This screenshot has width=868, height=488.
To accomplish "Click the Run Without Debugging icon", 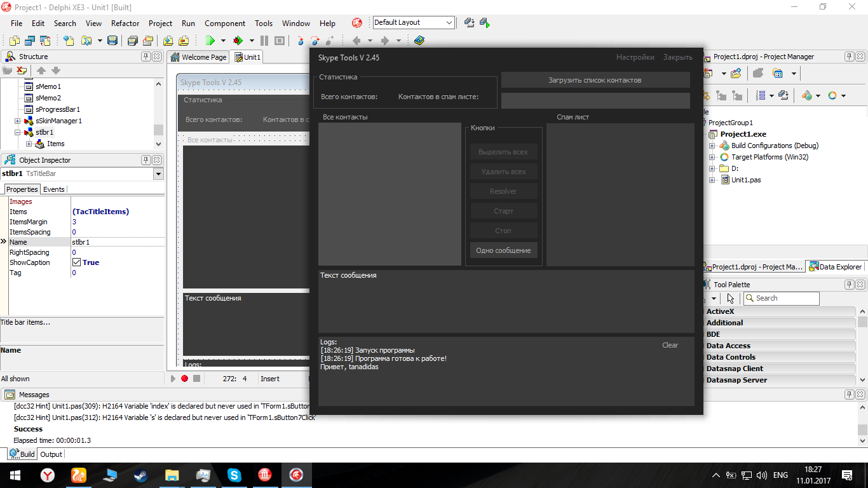I will [x=238, y=41].
